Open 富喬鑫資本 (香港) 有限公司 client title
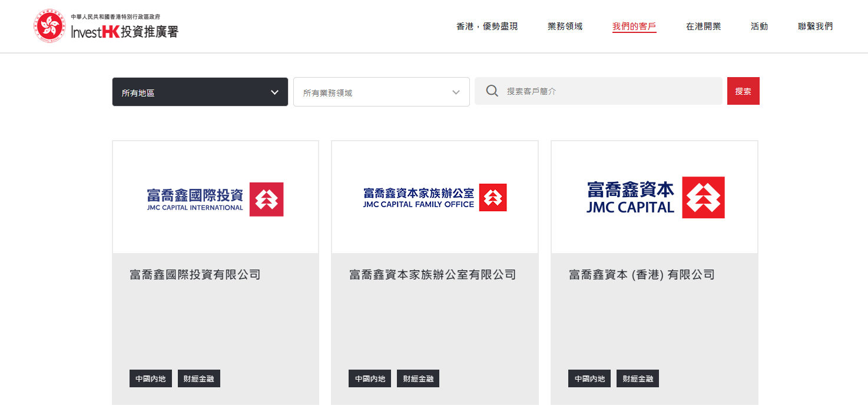The width and height of the screenshot is (868, 412). pyautogui.click(x=642, y=274)
